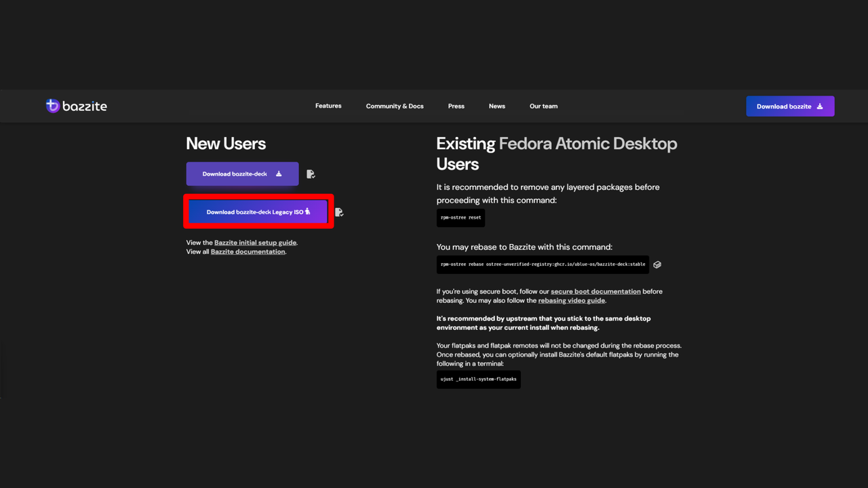The image size is (868, 488).
Task: Click Download bazzite-deck Legacy ISO button
Action: click(258, 212)
